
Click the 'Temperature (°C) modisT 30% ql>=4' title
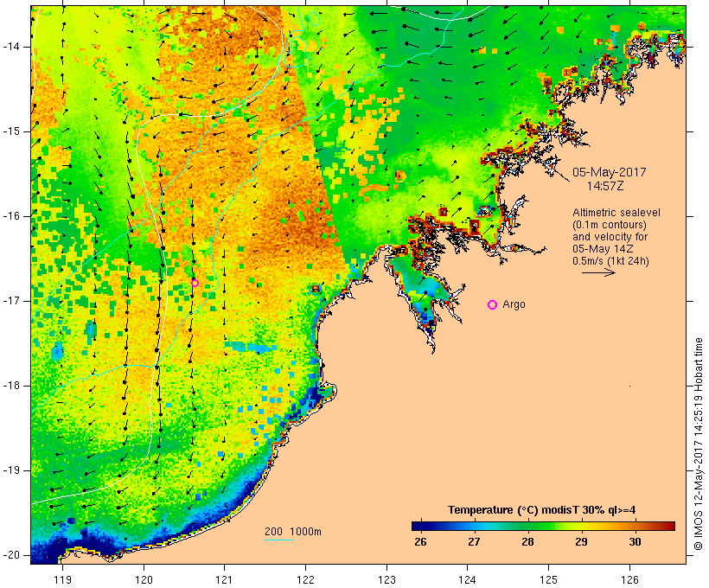click(542, 510)
